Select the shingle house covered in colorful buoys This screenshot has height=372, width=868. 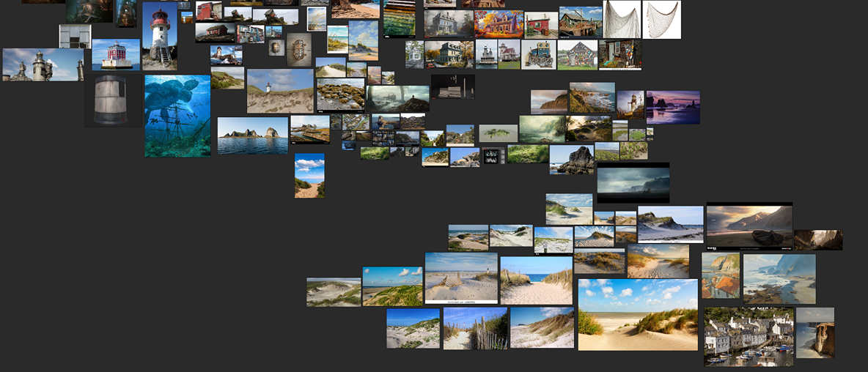[x=578, y=55]
